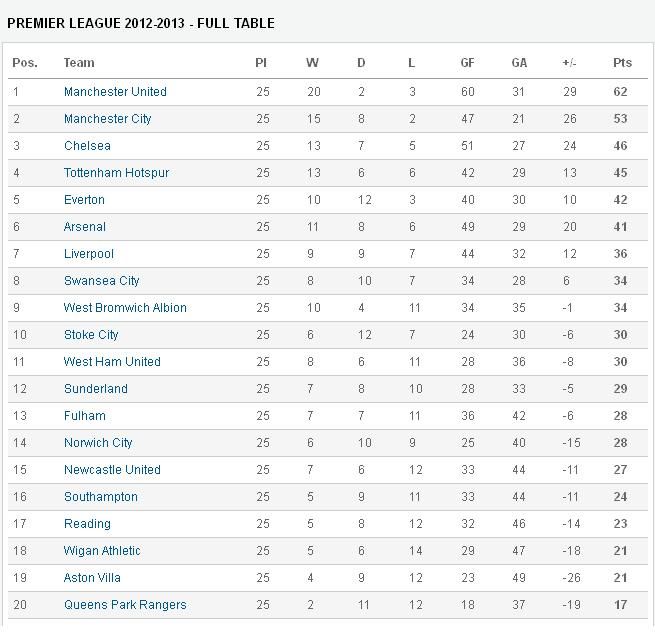Image resolution: width=655 pixels, height=632 pixels.
Task: Click the Norwich City link
Action: [x=98, y=443]
